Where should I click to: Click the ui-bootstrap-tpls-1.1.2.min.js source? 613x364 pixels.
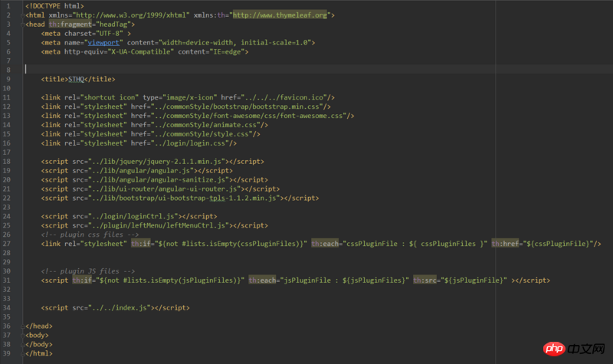pos(185,198)
